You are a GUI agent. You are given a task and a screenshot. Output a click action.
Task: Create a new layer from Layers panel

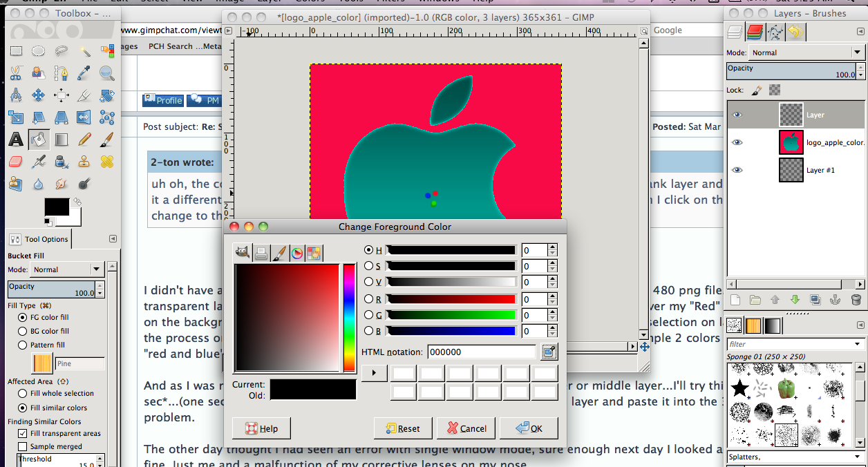[735, 300]
